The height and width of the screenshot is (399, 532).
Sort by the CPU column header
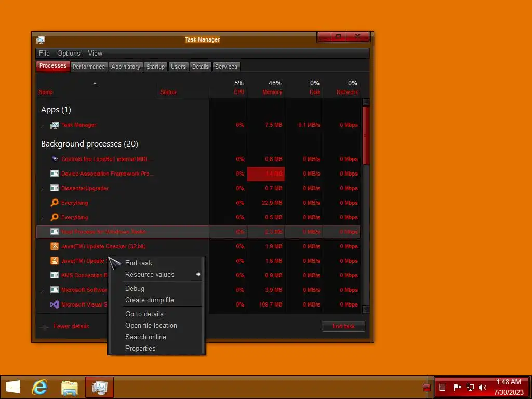point(239,92)
